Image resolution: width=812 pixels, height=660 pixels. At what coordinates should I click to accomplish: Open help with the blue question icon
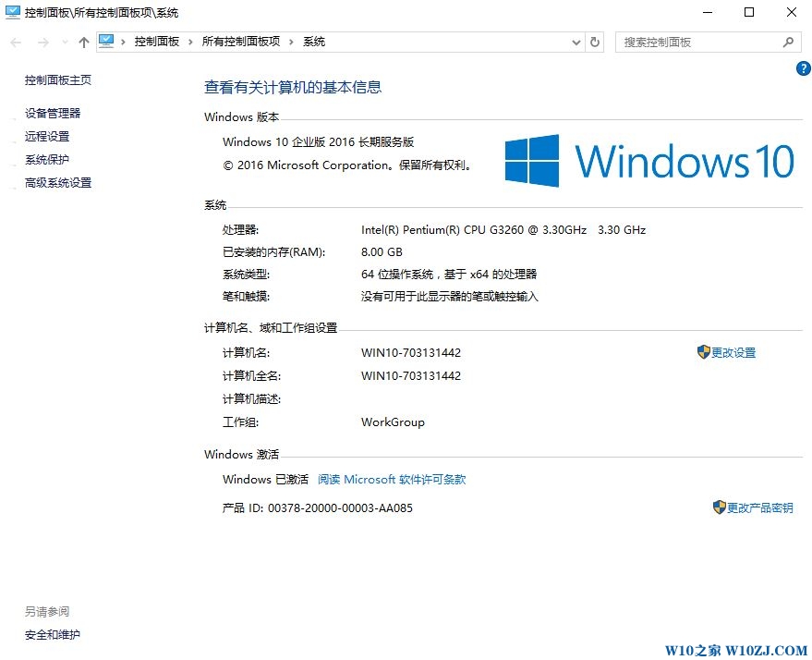pyautogui.click(x=803, y=68)
